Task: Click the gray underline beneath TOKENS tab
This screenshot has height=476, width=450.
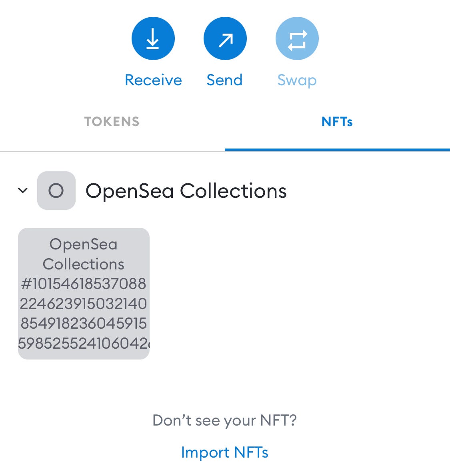Action: [x=112, y=151]
